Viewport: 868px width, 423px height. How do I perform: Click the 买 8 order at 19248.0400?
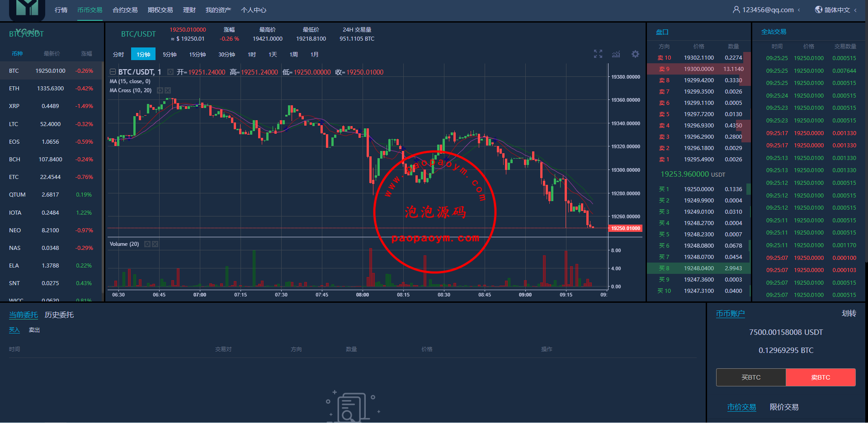click(x=699, y=268)
